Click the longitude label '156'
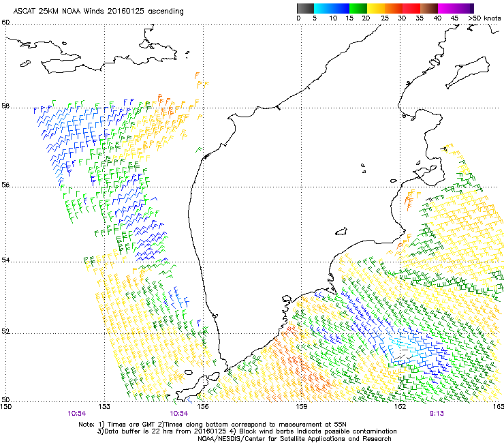 tap(203, 407)
